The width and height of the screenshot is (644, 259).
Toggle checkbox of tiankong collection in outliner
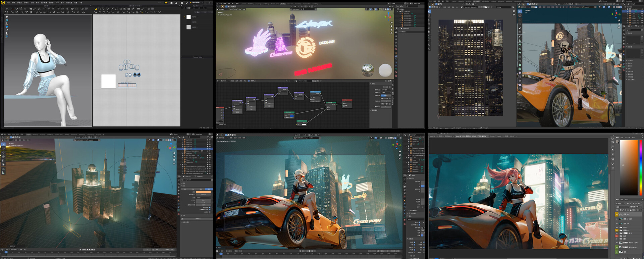tap(409, 162)
